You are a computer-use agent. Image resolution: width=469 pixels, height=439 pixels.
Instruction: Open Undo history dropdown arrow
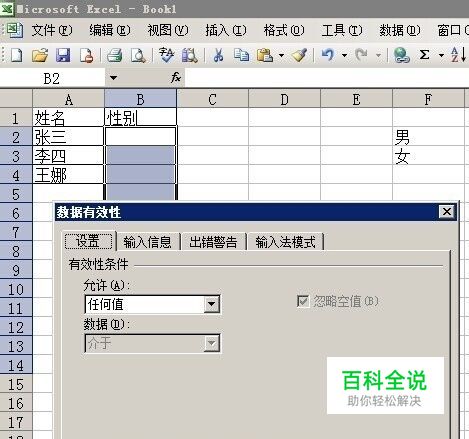pos(344,55)
